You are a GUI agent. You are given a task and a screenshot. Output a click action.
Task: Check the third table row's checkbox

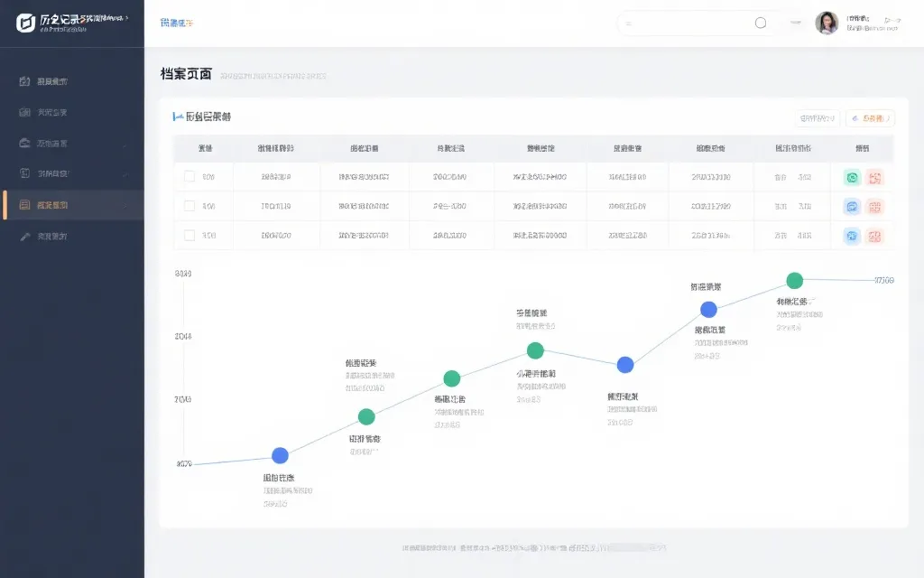click(189, 235)
